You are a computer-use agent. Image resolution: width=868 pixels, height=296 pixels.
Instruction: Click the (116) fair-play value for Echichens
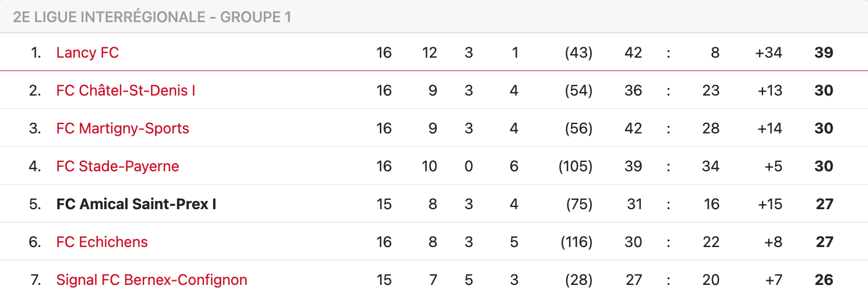576,242
